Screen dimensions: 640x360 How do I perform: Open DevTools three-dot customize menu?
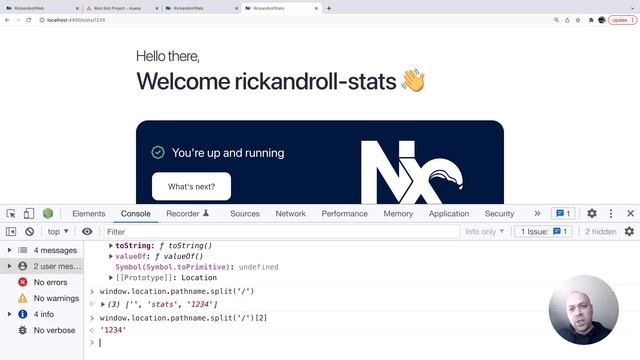coord(611,213)
